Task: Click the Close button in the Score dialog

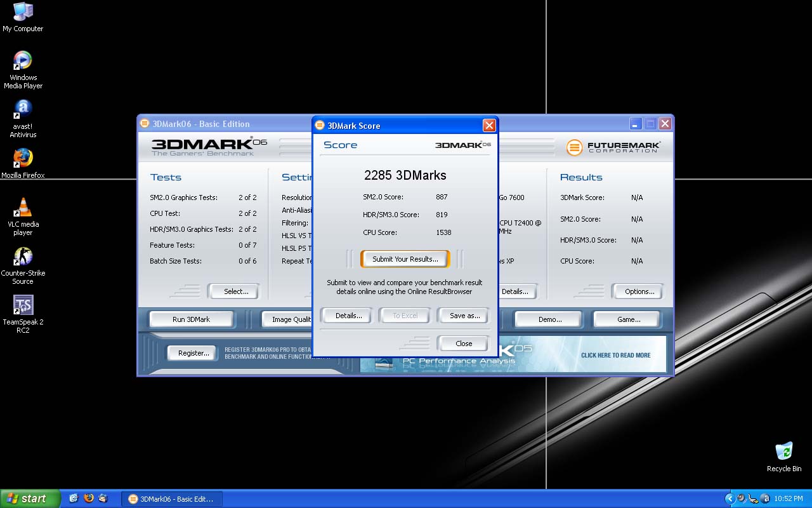Action: [464, 344]
